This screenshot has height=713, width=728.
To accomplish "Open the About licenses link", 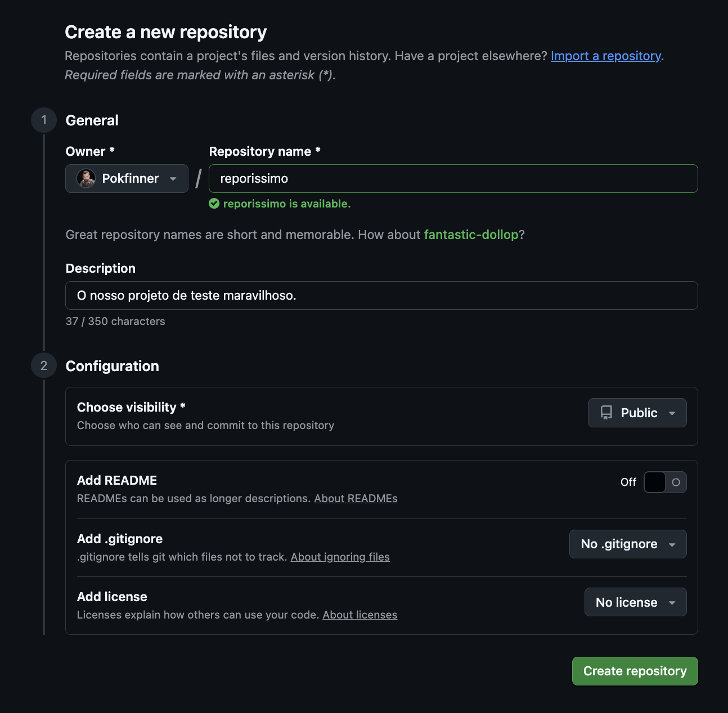I will click(359, 615).
